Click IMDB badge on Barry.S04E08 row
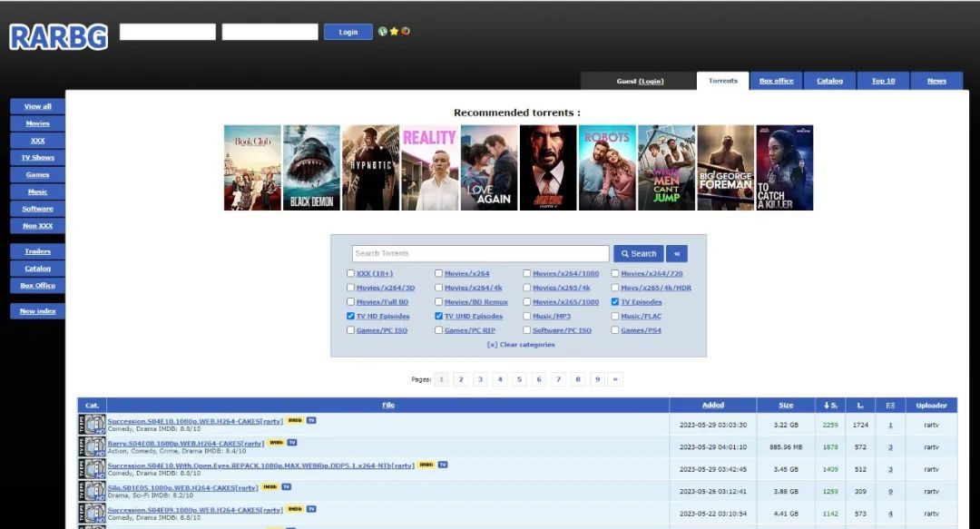 pos(276,443)
